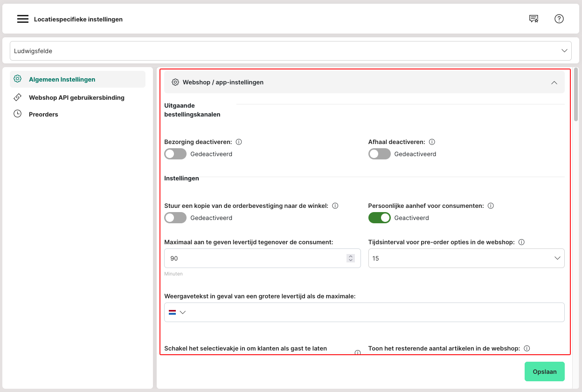Open the help question mark icon

tap(559, 19)
